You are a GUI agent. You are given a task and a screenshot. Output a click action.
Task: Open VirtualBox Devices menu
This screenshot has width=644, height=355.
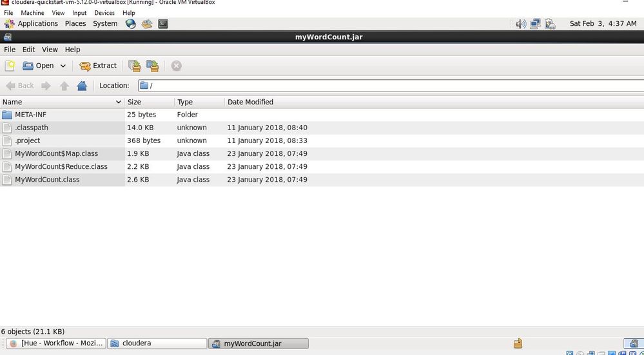coord(104,13)
